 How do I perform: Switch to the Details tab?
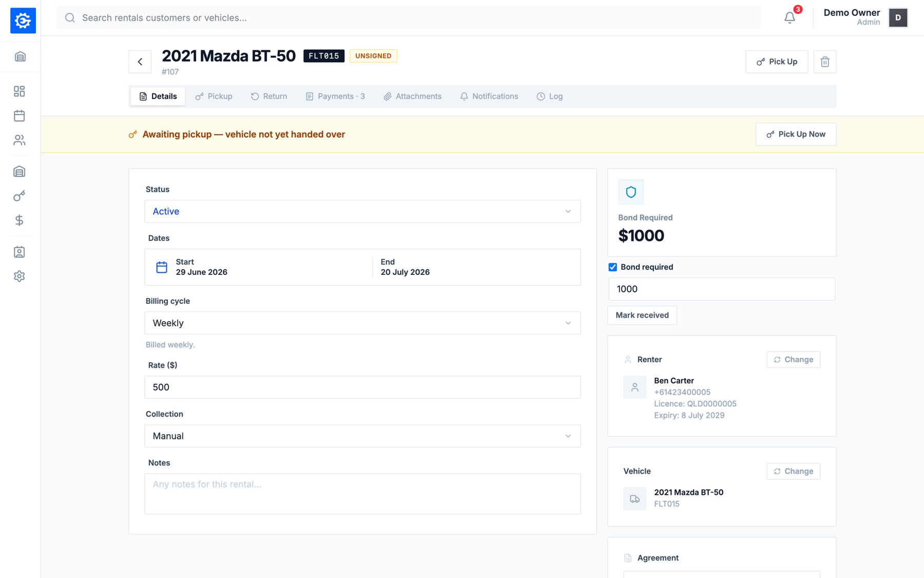(158, 96)
